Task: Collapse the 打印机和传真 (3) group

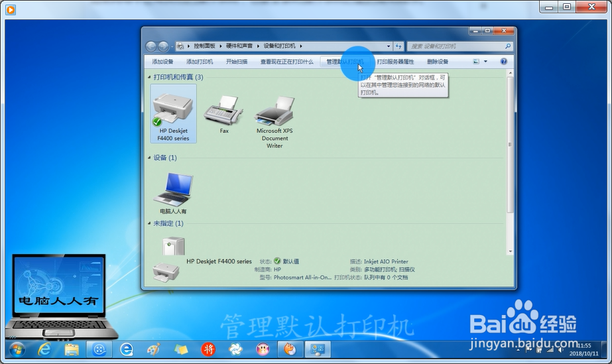Action: point(149,78)
